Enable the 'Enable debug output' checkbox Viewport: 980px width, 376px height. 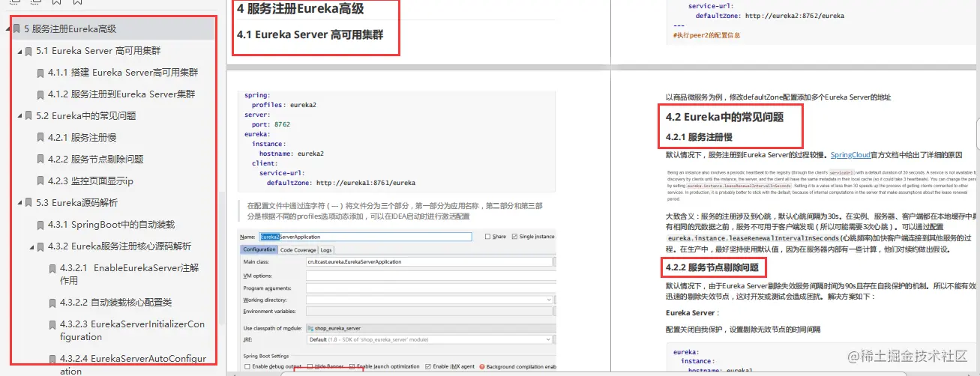247,366
